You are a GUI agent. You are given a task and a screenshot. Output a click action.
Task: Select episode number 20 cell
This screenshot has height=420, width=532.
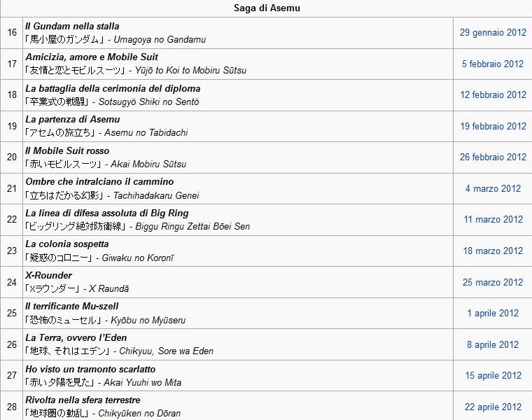point(12,157)
